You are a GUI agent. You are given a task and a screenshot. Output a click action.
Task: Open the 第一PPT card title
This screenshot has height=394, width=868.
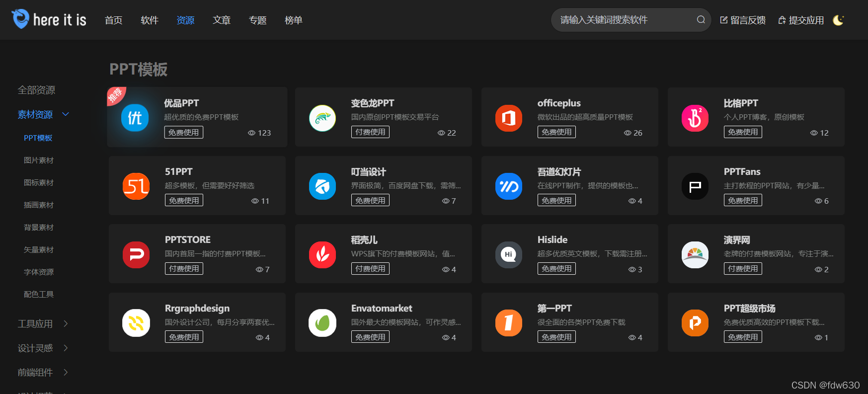coord(554,308)
